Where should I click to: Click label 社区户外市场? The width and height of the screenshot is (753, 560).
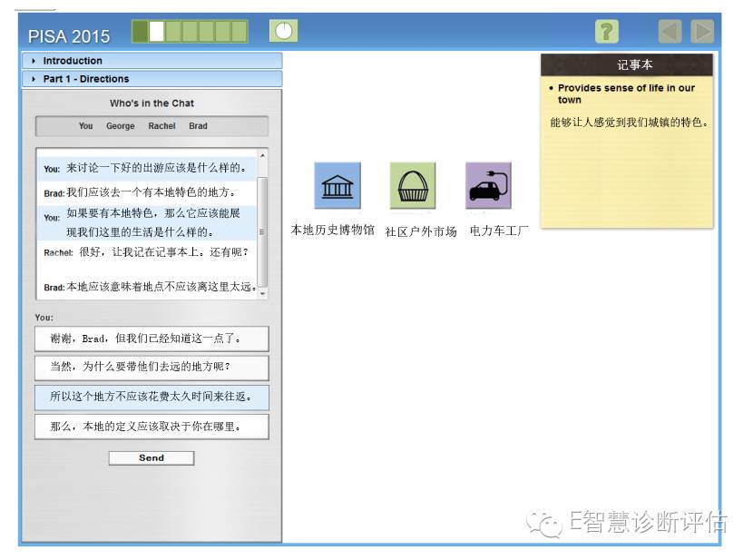point(421,232)
